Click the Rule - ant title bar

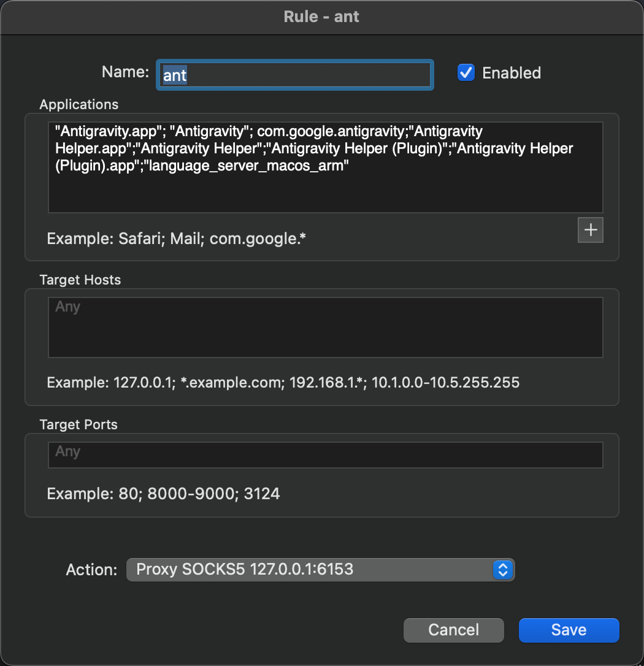coord(321,17)
